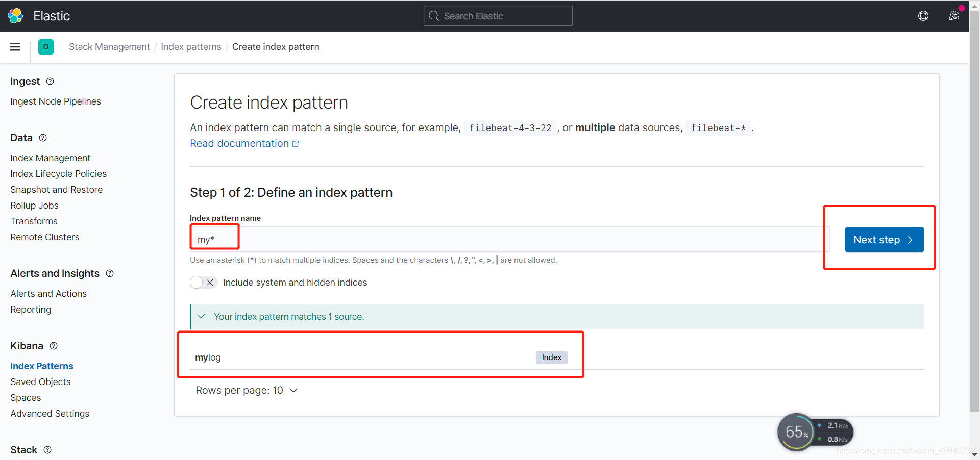The height and width of the screenshot is (460, 980).
Task: Open Spaces page
Action: click(26, 398)
